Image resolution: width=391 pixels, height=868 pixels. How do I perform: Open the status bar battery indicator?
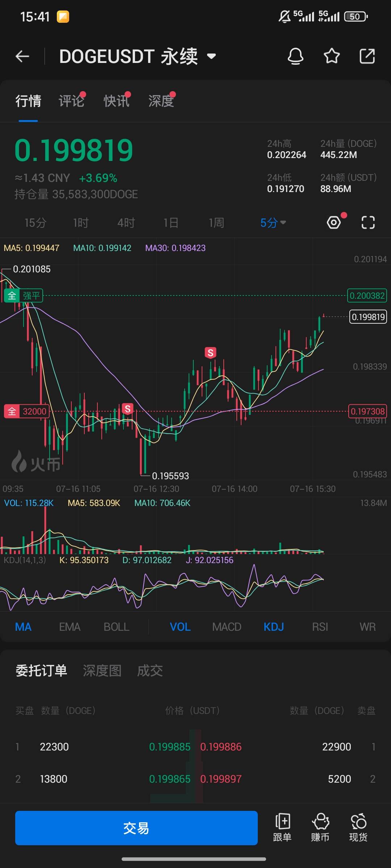[x=356, y=17]
